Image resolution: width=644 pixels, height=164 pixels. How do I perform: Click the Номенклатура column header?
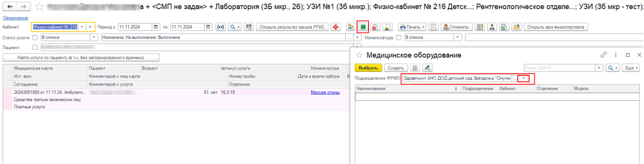tap(325, 68)
